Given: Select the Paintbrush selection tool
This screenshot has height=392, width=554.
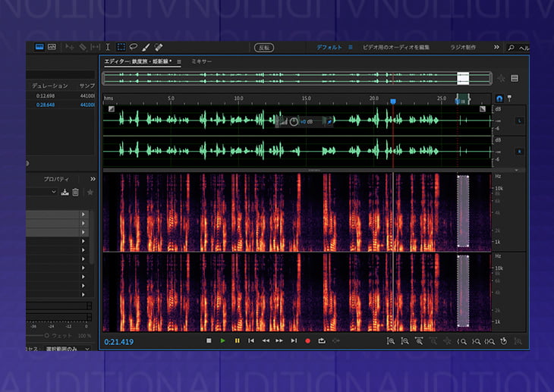Looking at the screenshot, I should 146,47.
